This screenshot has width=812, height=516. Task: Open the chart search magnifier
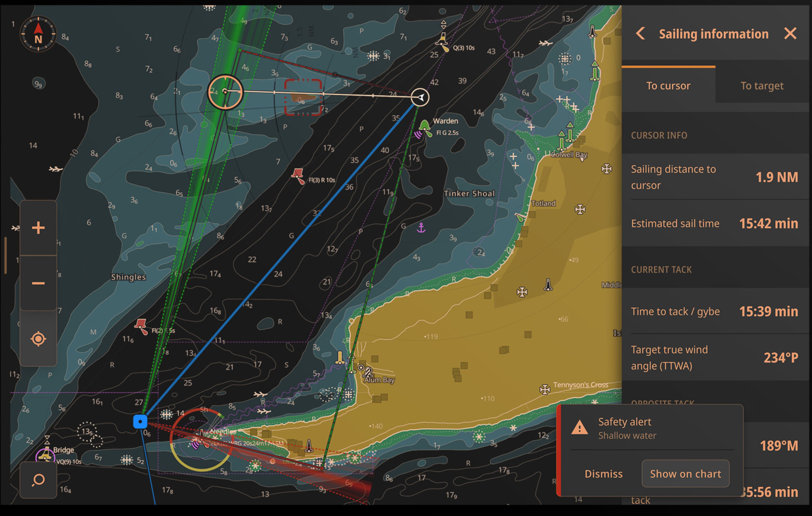[x=38, y=480]
